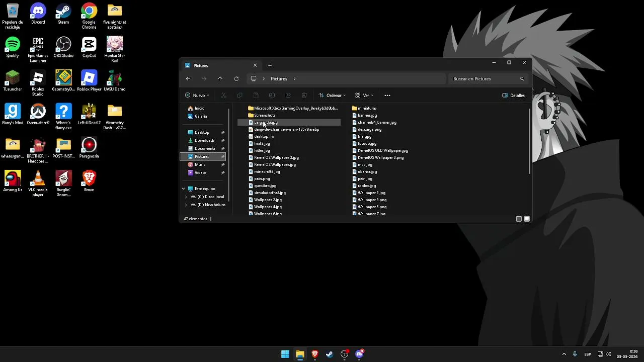This screenshot has width=644, height=362.
Task: Switch to details list view icon
Action: [x=519, y=219]
